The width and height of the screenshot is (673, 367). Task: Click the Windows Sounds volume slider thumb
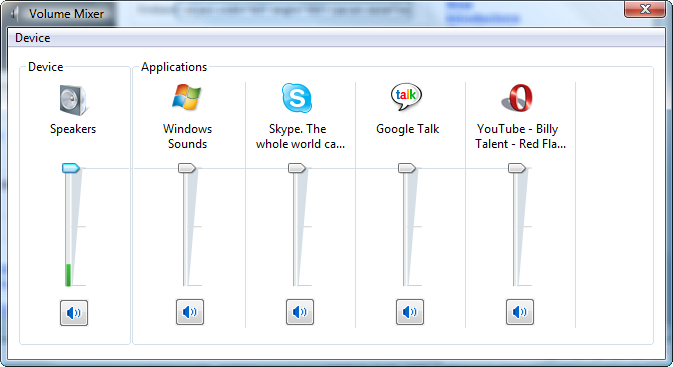pyautogui.click(x=187, y=168)
